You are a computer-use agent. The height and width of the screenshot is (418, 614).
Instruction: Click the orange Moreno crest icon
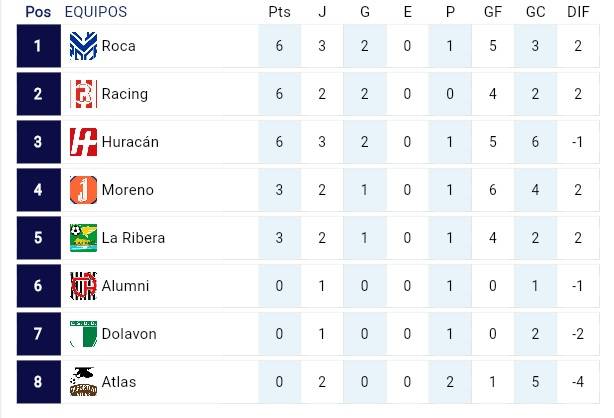pyautogui.click(x=82, y=190)
